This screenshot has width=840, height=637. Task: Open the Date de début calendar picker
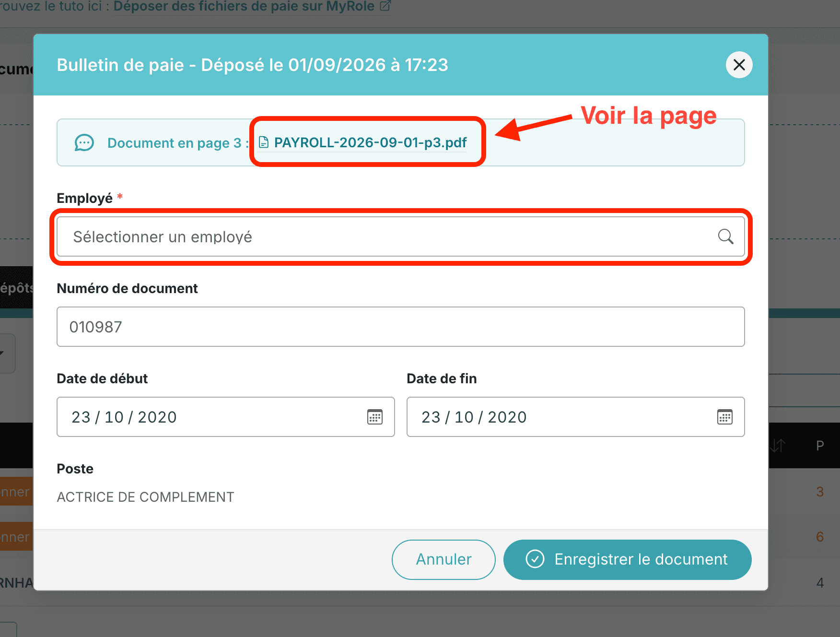375,417
